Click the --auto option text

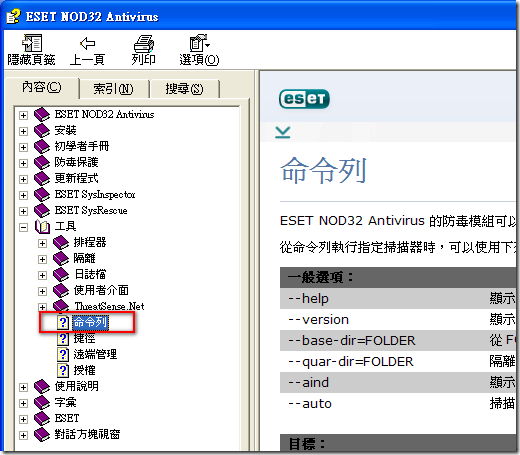(x=310, y=404)
